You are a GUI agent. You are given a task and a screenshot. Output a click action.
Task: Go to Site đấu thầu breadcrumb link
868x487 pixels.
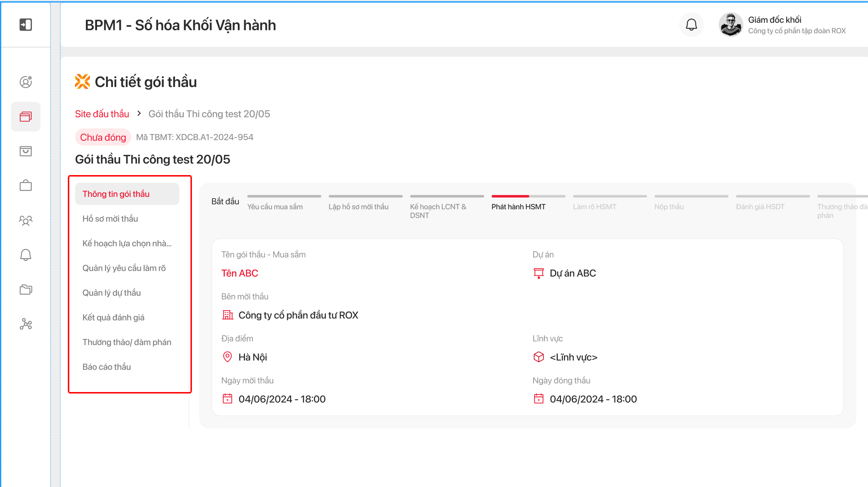(x=102, y=114)
